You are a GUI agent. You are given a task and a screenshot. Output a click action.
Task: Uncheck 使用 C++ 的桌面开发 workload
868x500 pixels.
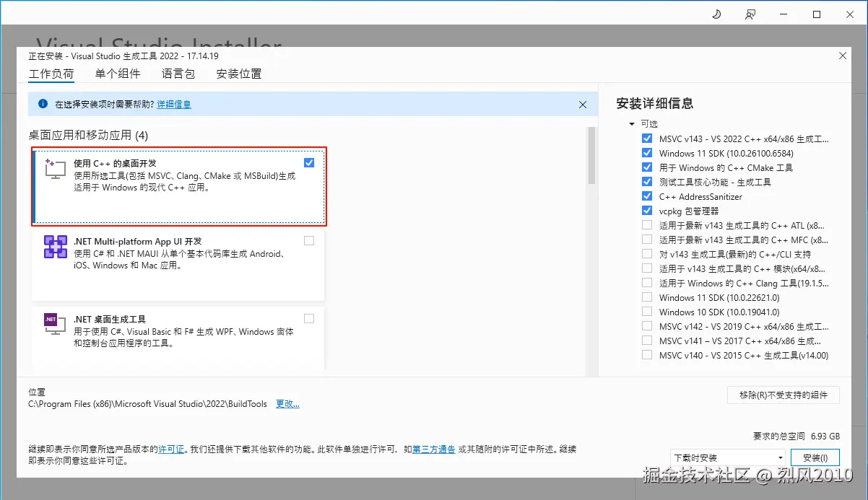coord(309,163)
